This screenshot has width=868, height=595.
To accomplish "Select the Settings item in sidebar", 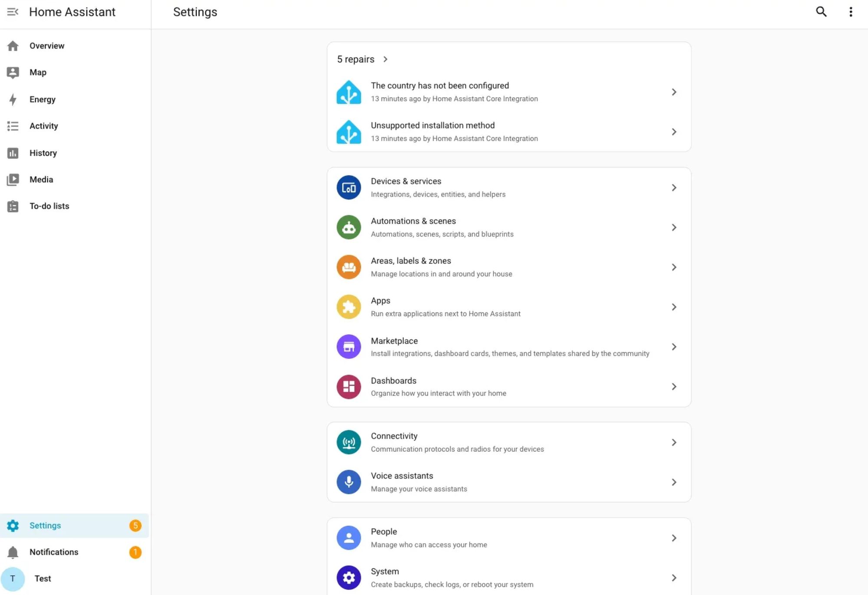I will coord(75,526).
